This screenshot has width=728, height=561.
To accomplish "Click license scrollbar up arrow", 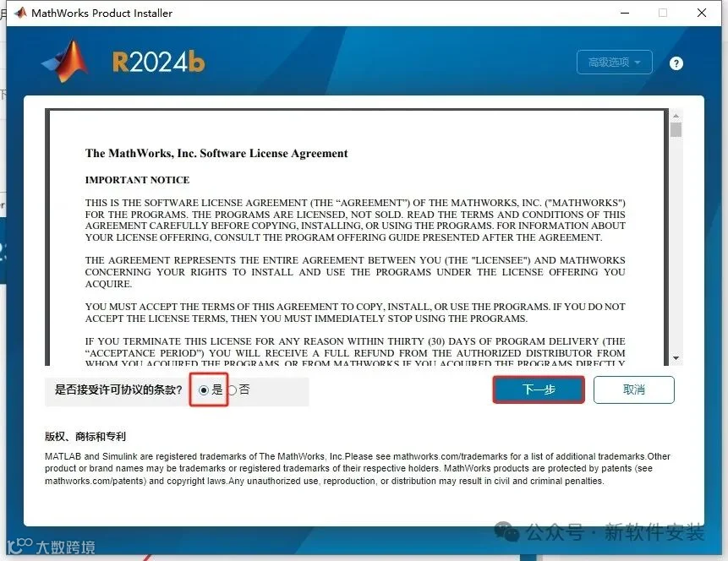I will click(676, 116).
